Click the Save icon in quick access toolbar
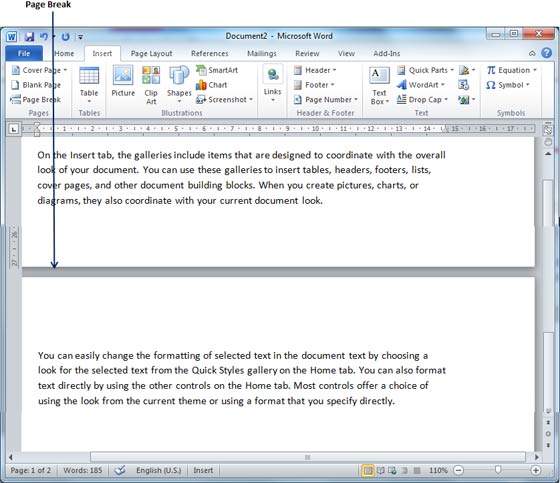This screenshot has width=560, height=483. pos(29,36)
